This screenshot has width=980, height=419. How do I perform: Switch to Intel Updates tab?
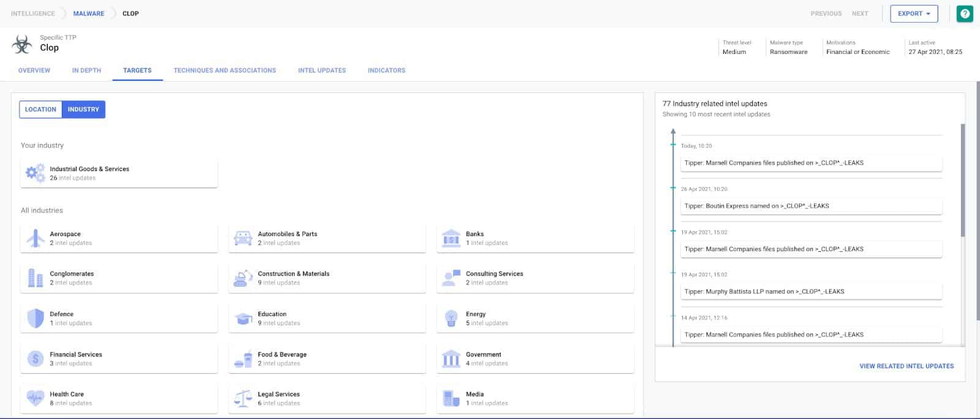coord(322,70)
